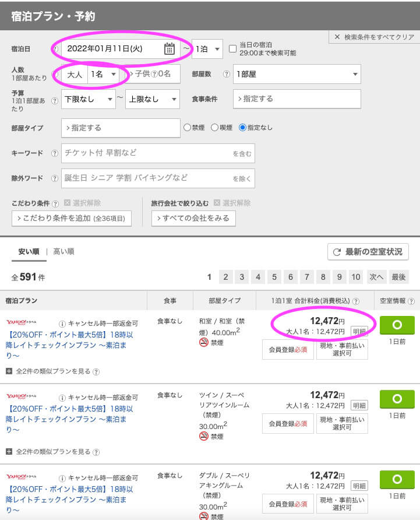Screen dimensions: 420x520
Task: Click the 除外ワード input field
Action: [158, 178]
